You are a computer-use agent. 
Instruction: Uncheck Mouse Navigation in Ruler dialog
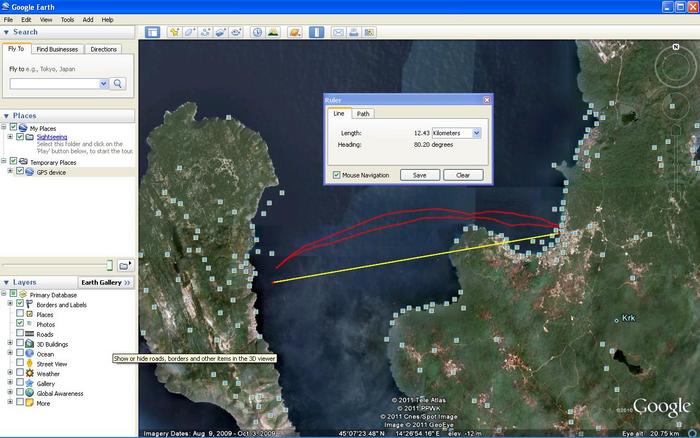(336, 175)
